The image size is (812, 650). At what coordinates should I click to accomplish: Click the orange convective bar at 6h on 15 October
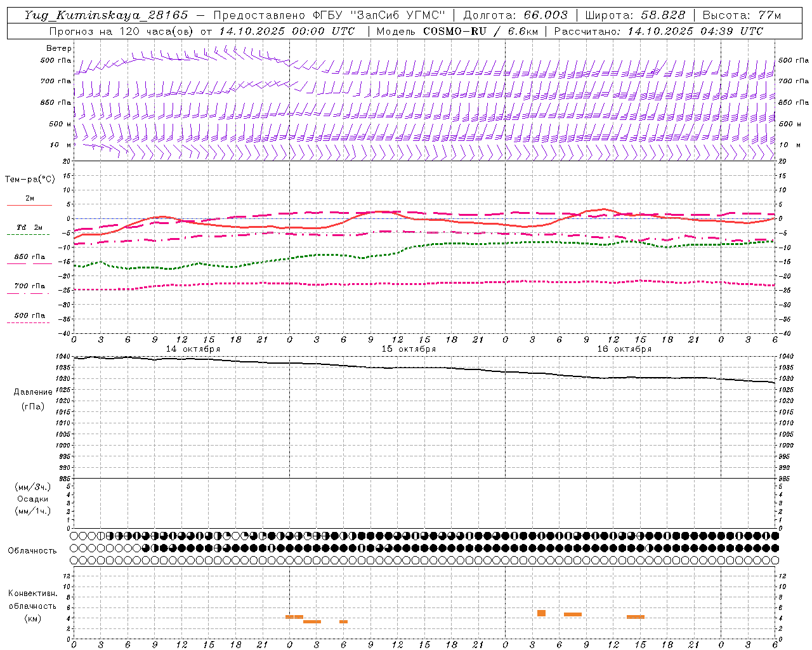coord(343,621)
